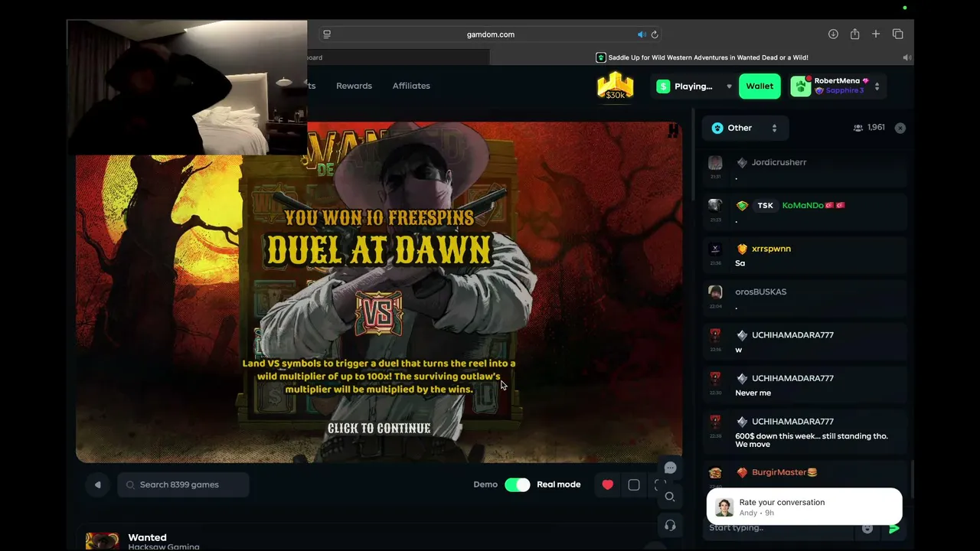Mute audio from the address bar speaker
980x551 pixels.
click(642, 34)
